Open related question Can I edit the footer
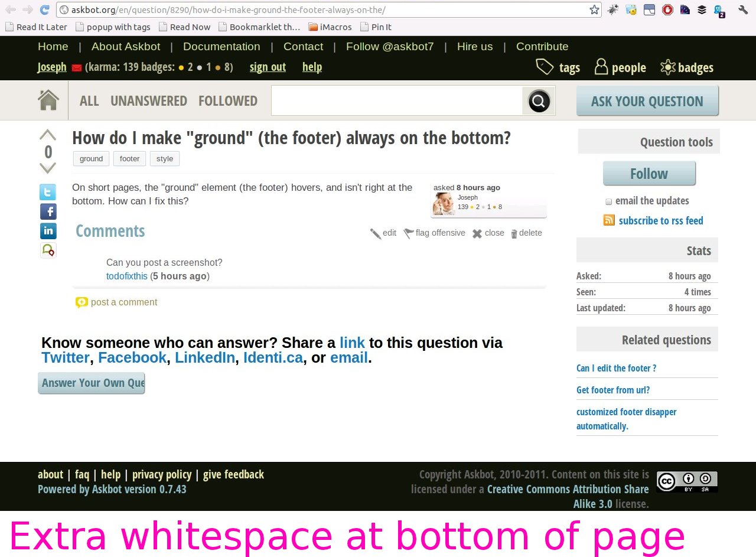The width and height of the screenshot is (756, 557). [616, 369]
